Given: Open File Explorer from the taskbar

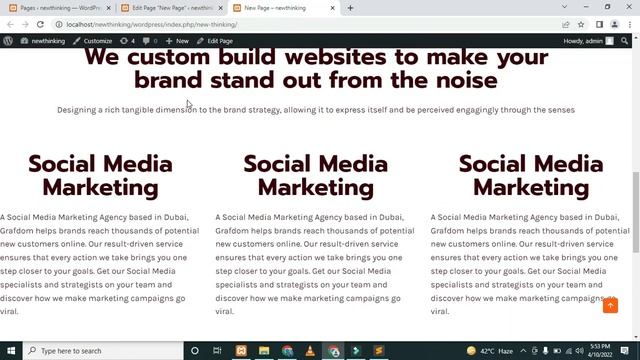Looking at the screenshot, I should point(264,351).
